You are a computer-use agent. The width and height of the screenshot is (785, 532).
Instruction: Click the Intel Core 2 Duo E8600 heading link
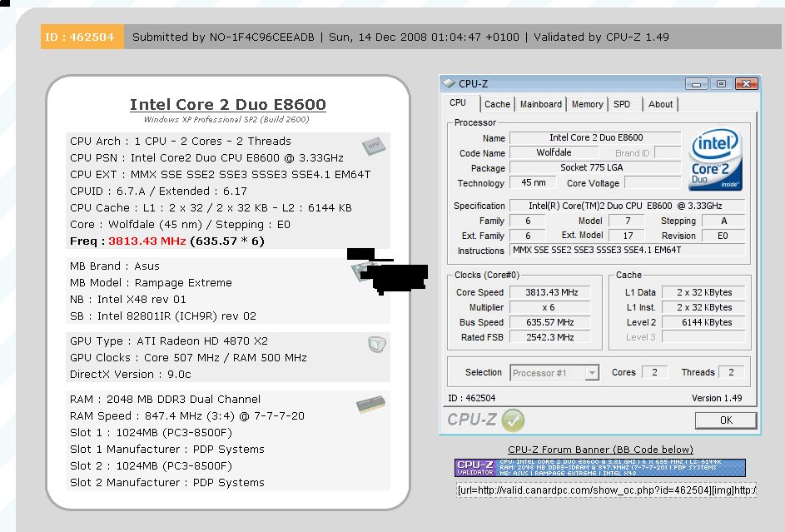point(227,105)
